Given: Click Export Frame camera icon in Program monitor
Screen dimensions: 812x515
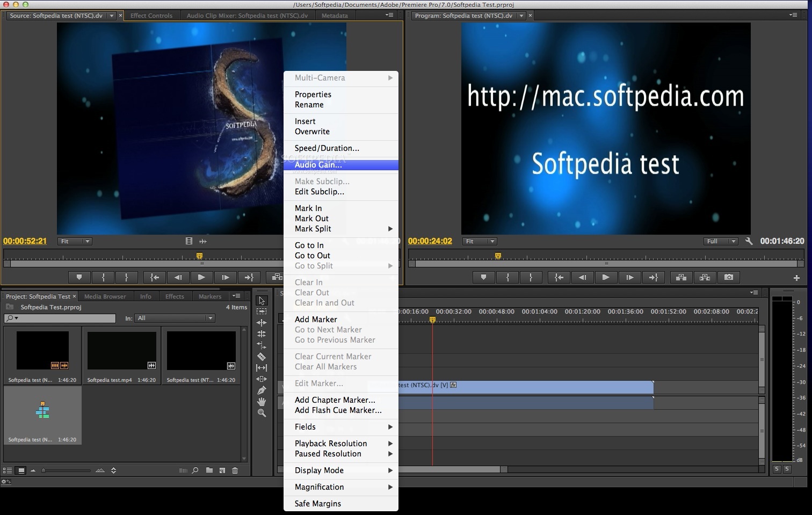Looking at the screenshot, I should [729, 278].
